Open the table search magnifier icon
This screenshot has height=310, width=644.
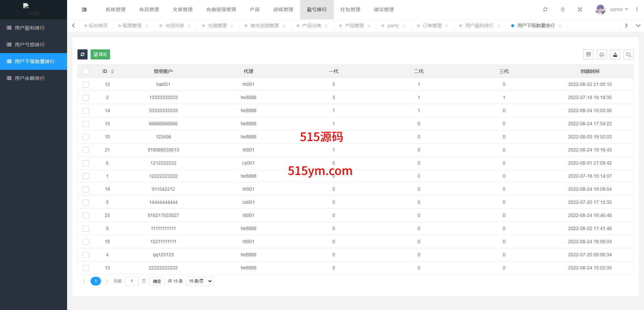tap(629, 54)
